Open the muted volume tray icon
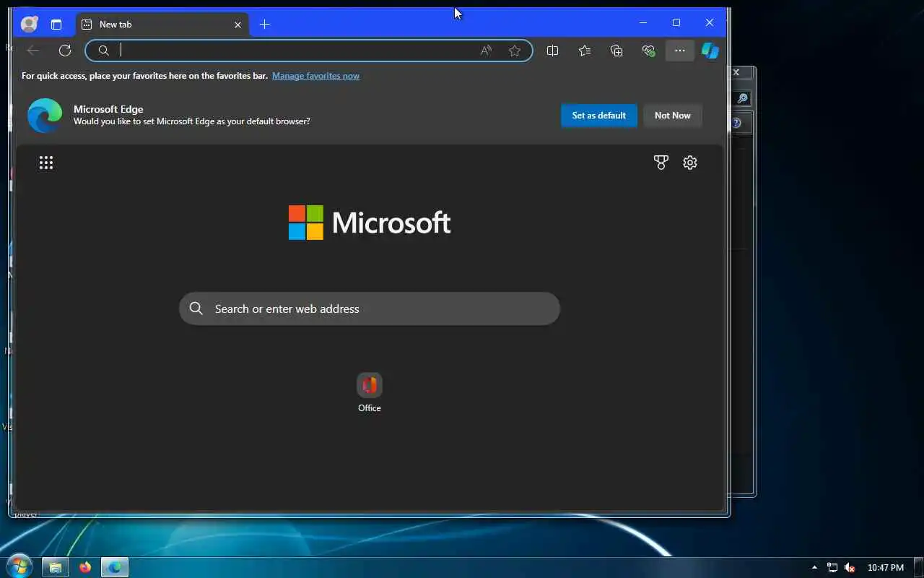924x578 pixels. (x=850, y=568)
